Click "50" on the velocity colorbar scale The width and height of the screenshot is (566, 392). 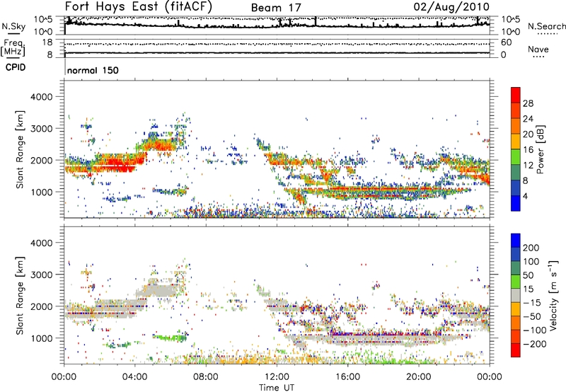(529, 275)
